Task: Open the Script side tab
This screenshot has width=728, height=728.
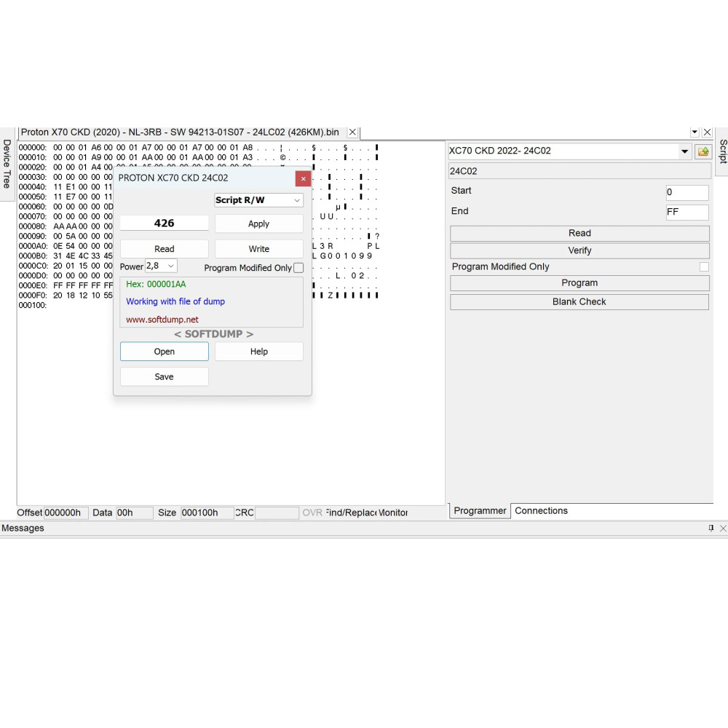Action: pyautogui.click(x=722, y=151)
